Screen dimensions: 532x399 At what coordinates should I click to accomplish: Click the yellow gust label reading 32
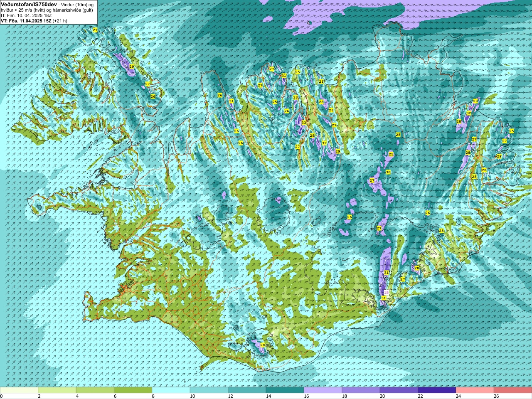(468, 113)
